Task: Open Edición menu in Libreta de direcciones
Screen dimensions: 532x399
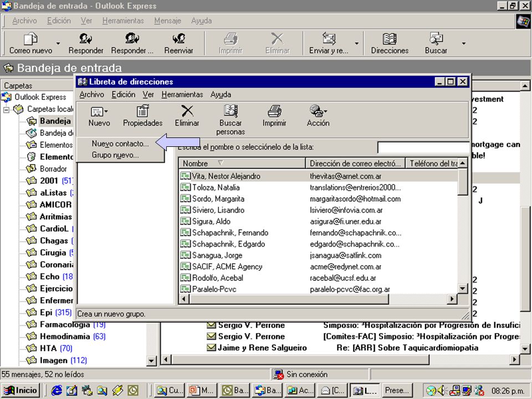Action: [124, 94]
